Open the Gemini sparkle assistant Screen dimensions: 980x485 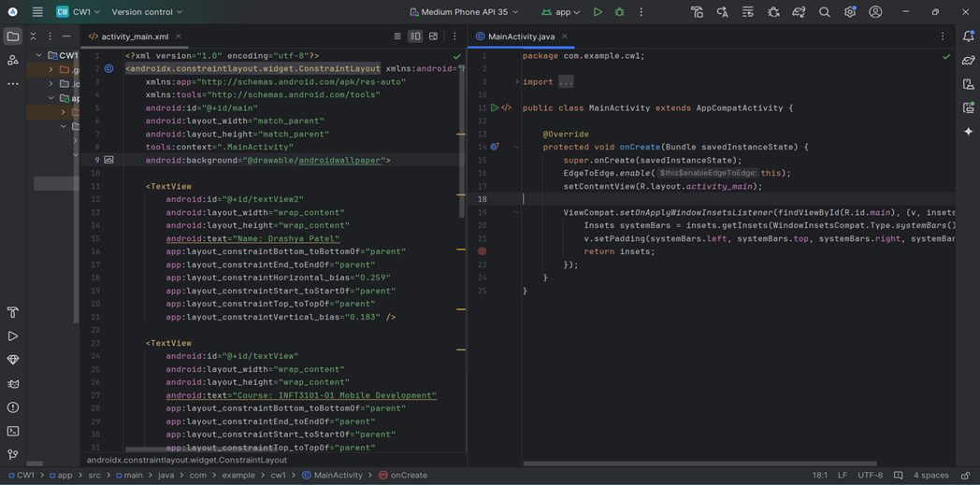[968, 131]
